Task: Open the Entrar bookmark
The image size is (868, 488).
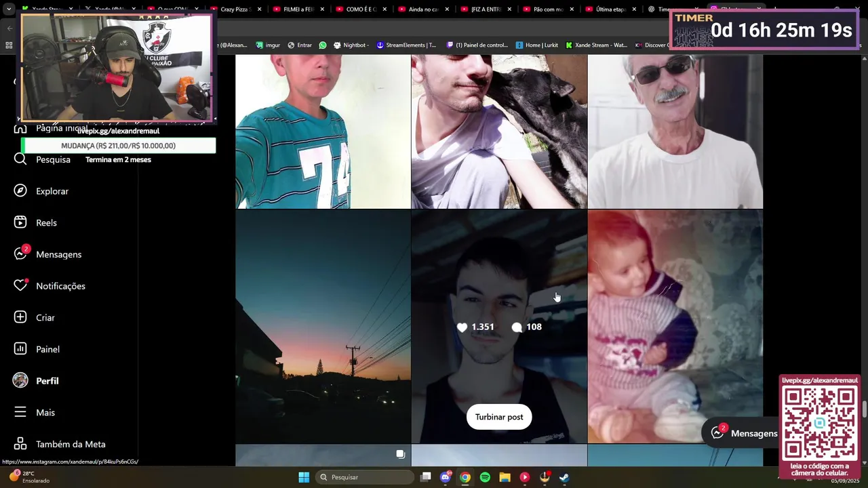Action: point(300,45)
